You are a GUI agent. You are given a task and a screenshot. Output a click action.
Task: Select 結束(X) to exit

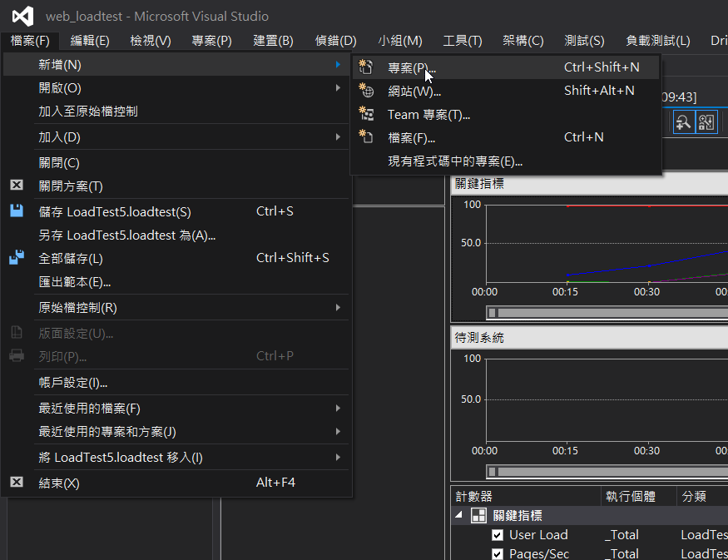pos(176,483)
